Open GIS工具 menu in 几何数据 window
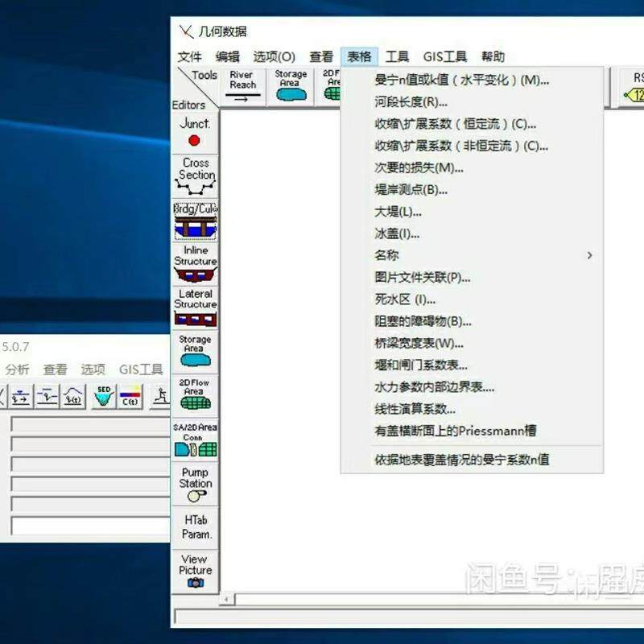This screenshot has width=644, height=644. 445,56
